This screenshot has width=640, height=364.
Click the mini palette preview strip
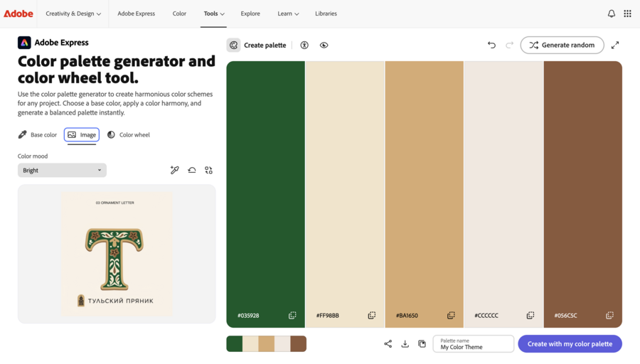(267, 344)
